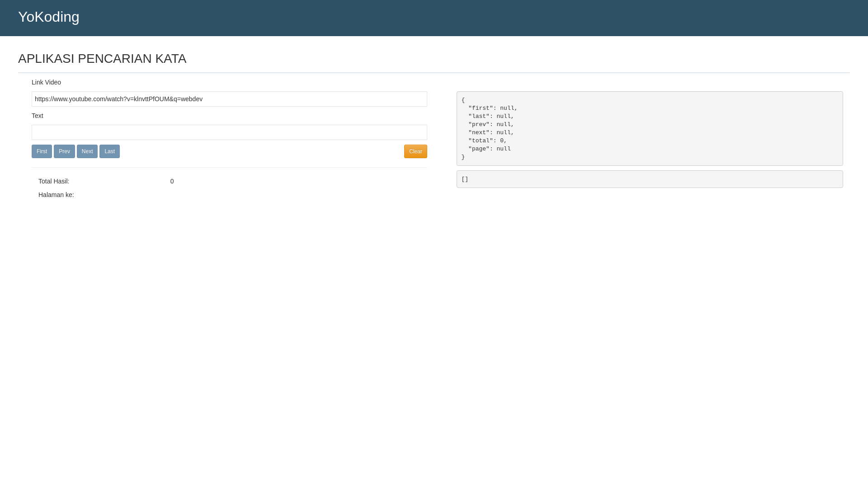This screenshot has width=868, height=488.
Task: Focus the Link Video URL field
Action: pyautogui.click(x=229, y=99)
